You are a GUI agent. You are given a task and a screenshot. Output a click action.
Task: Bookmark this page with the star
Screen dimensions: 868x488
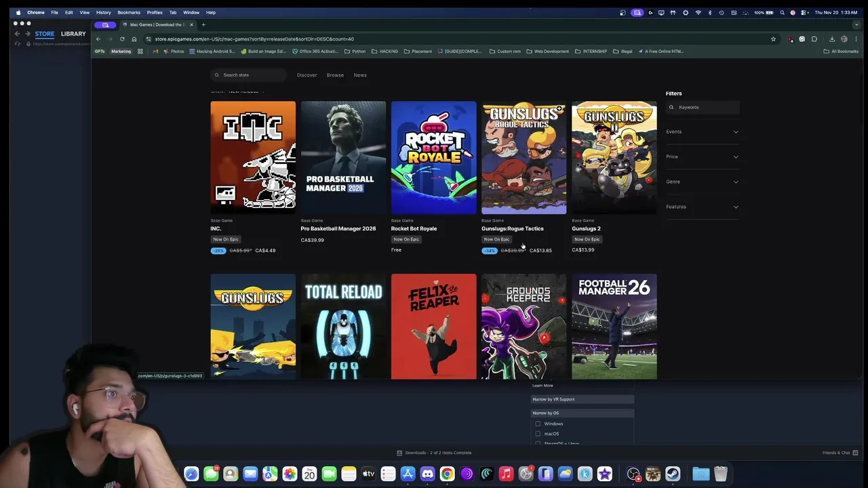click(773, 39)
